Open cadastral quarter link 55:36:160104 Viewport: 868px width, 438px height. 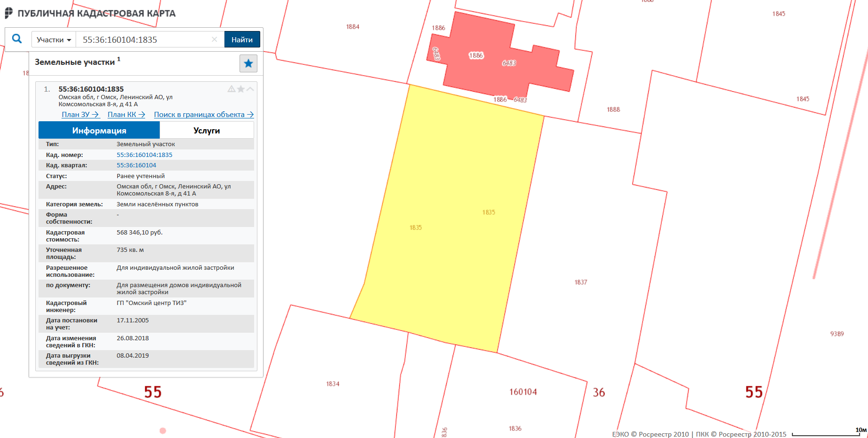tap(136, 165)
